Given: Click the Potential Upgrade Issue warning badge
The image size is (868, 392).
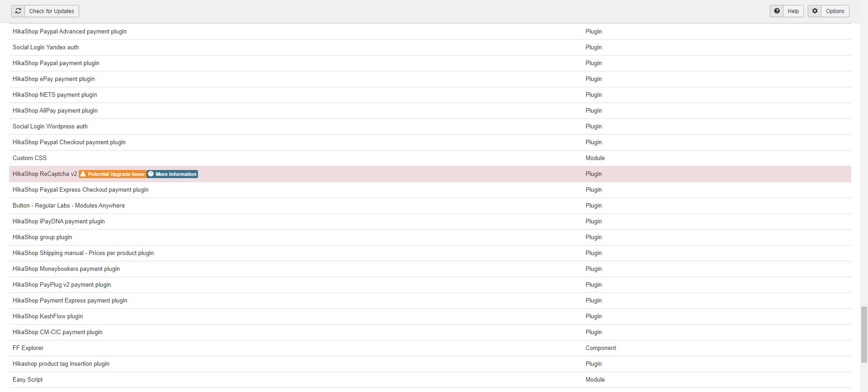Looking at the screenshot, I should click(x=112, y=174).
